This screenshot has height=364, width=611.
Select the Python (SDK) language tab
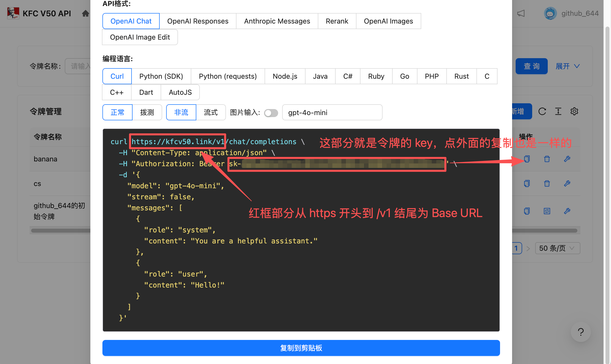point(161,76)
